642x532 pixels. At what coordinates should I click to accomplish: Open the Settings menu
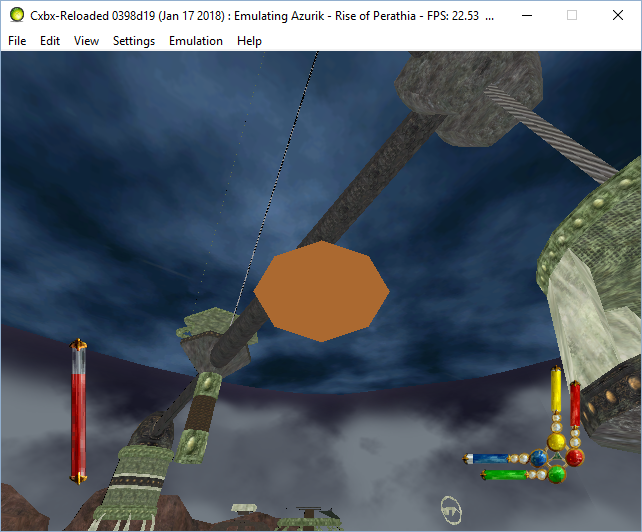134,41
